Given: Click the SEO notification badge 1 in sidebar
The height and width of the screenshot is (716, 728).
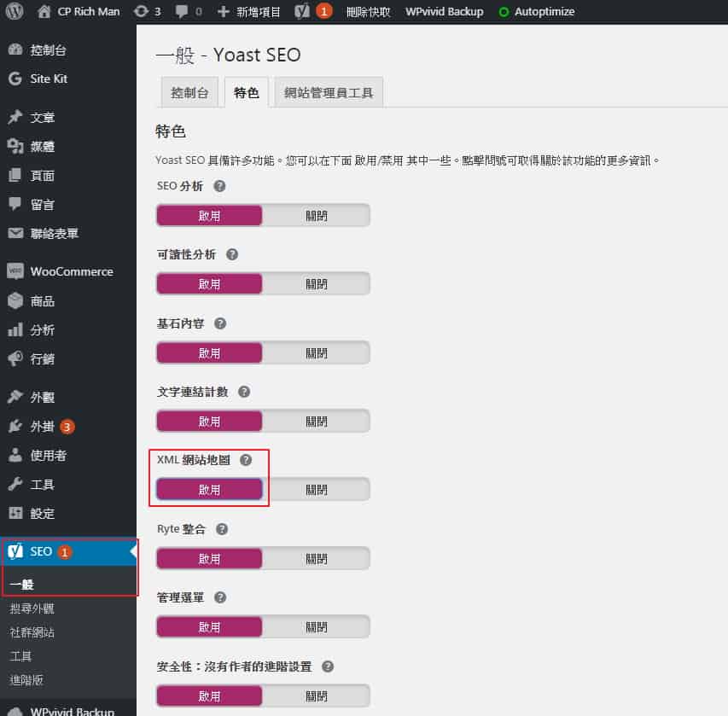Looking at the screenshot, I should (x=65, y=552).
